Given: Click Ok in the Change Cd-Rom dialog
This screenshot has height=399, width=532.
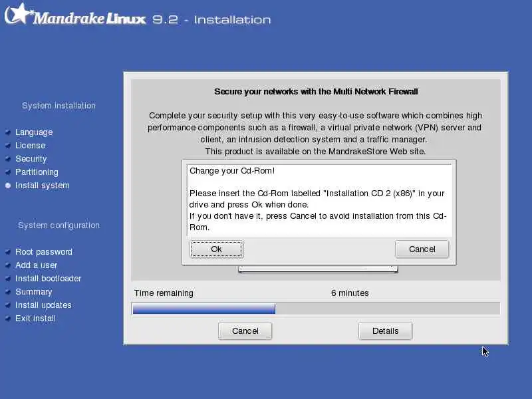Looking at the screenshot, I should click(217, 249).
